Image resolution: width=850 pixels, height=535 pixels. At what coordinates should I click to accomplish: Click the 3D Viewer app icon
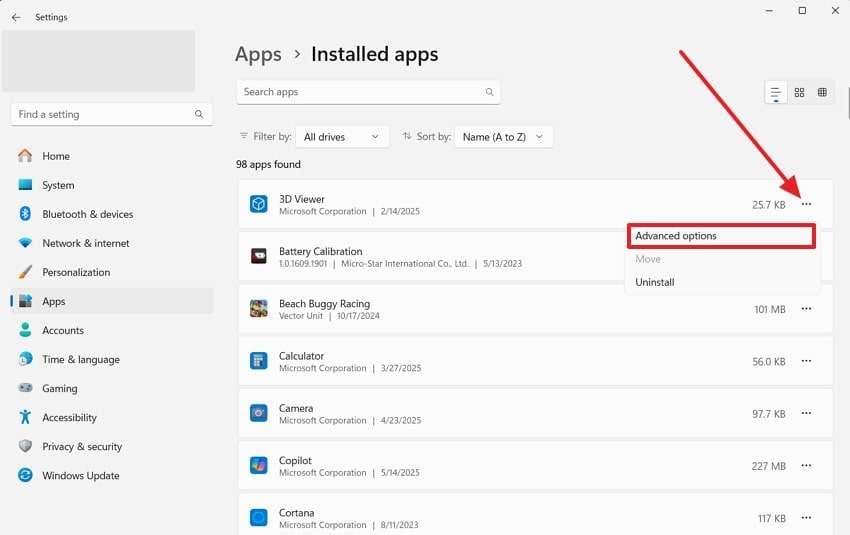pos(259,204)
